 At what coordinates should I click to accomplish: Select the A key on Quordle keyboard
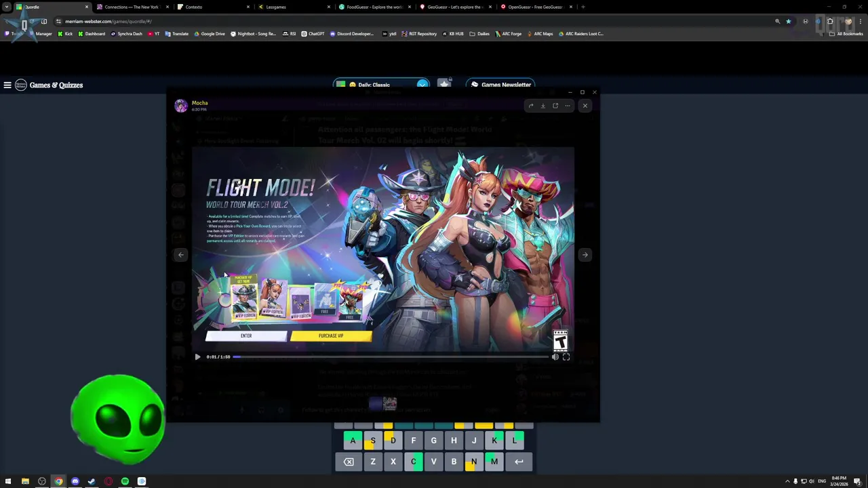coord(353,441)
